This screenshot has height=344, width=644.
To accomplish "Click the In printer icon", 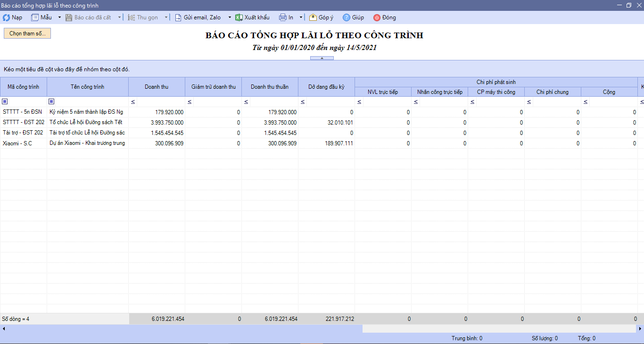I will click(x=283, y=17).
